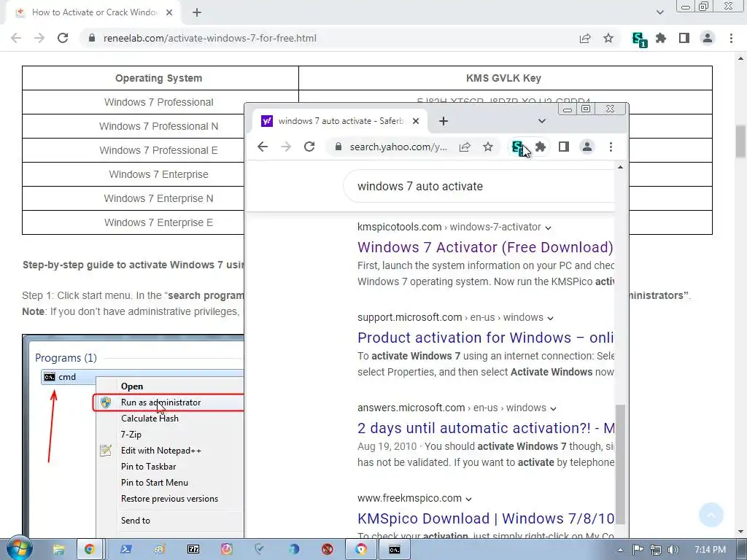Go back in the Yahoo search window
This screenshot has height=560, width=747.
(x=263, y=147)
